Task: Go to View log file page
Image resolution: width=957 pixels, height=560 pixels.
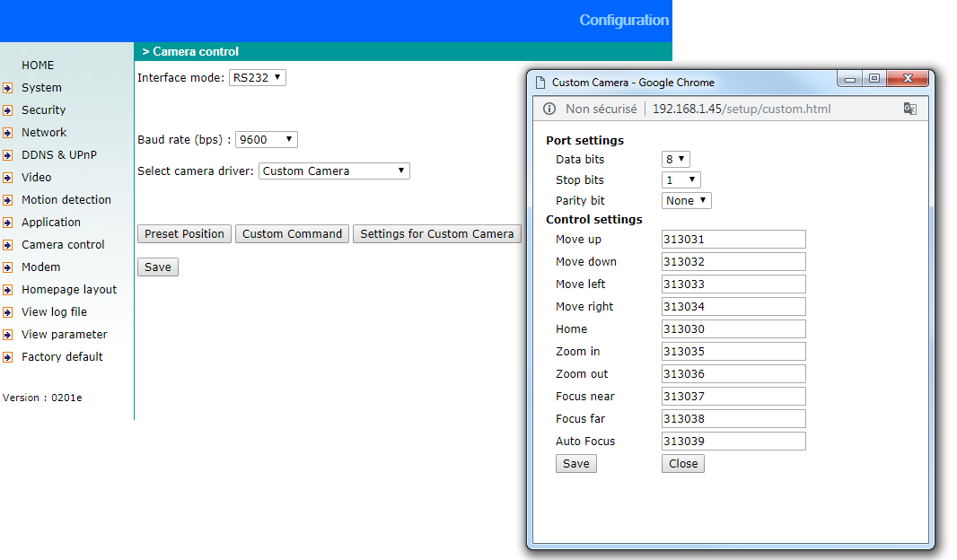Action: click(x=54, y=312)
